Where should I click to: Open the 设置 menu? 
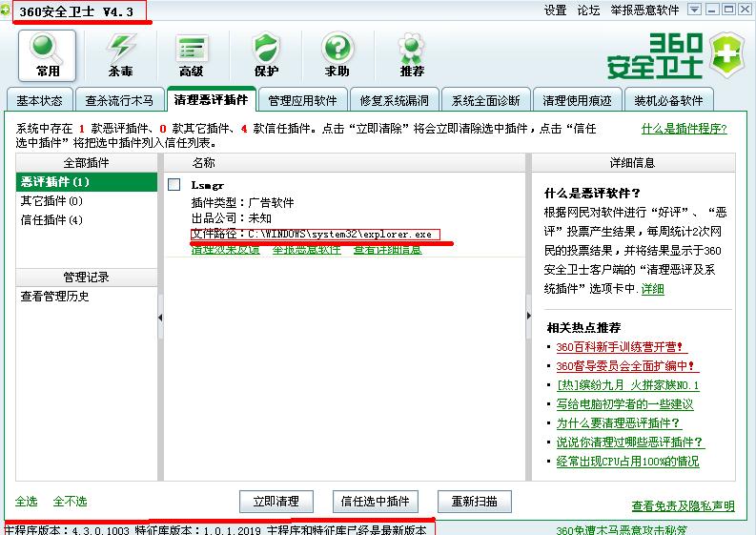click(x=556, y=10)
